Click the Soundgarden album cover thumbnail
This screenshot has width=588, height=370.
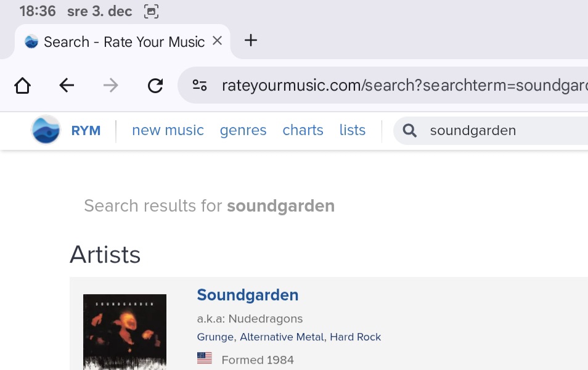pos(125,332)
